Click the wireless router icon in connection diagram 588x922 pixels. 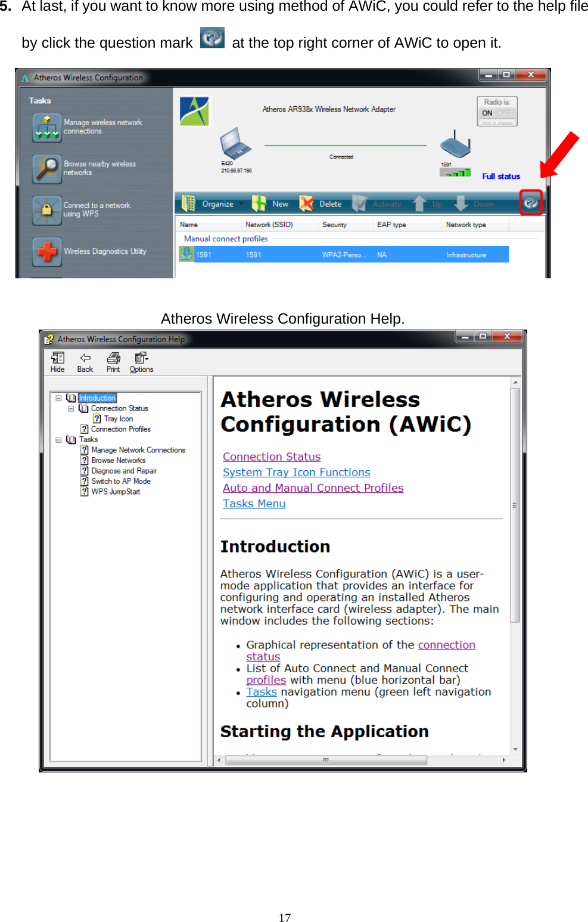[x=455, y=144]
